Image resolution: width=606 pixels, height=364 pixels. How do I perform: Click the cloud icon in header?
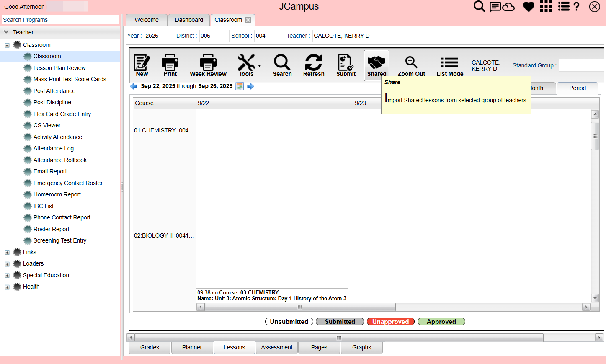coord(508,7)
